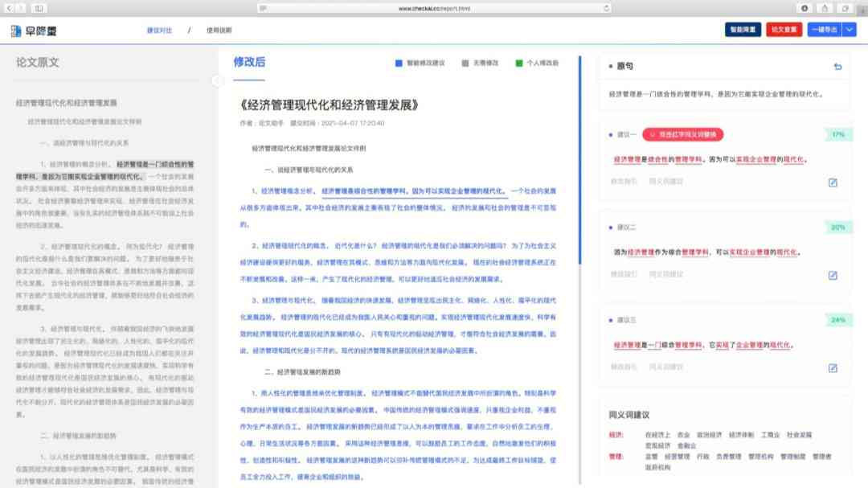Image resolution: width=868 pixels, height=488 pixels.
Task: Click the red pill button beside 建议一
Action: pos(682,134)
